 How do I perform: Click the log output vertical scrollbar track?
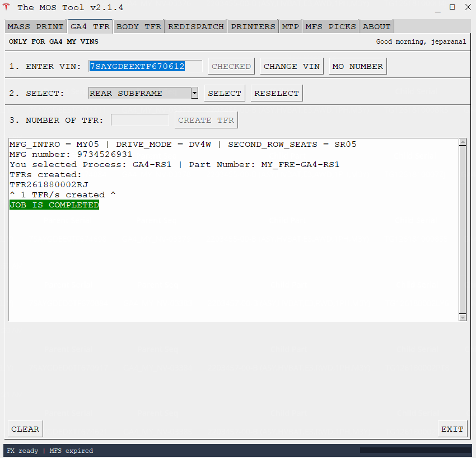pyautogui.click(x=463, y=229)
